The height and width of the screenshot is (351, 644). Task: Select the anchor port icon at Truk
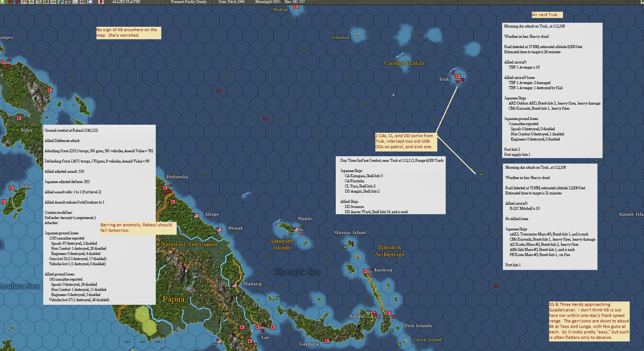coord(453,73)
